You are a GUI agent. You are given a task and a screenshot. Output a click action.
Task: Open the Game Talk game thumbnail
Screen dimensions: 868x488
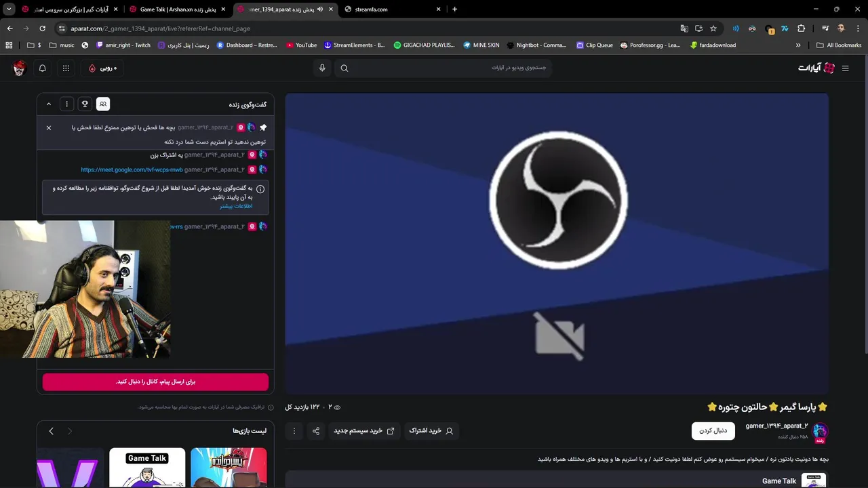(147, 468)
